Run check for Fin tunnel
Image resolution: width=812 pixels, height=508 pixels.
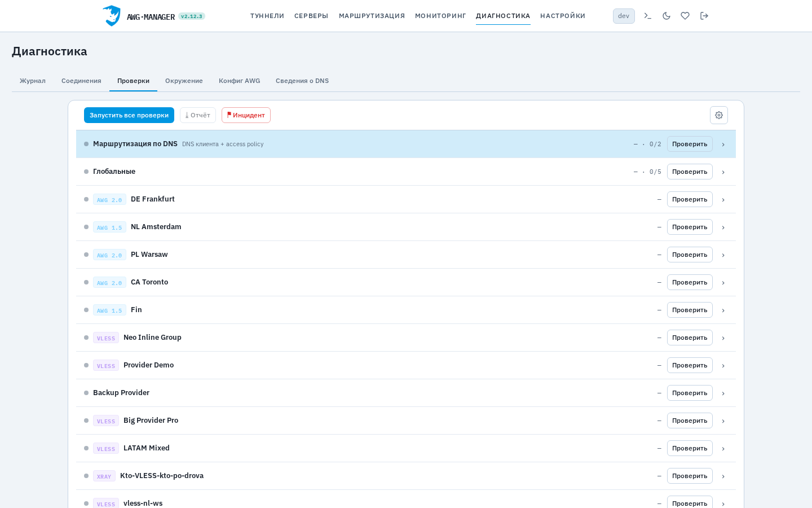coord(690,310)
